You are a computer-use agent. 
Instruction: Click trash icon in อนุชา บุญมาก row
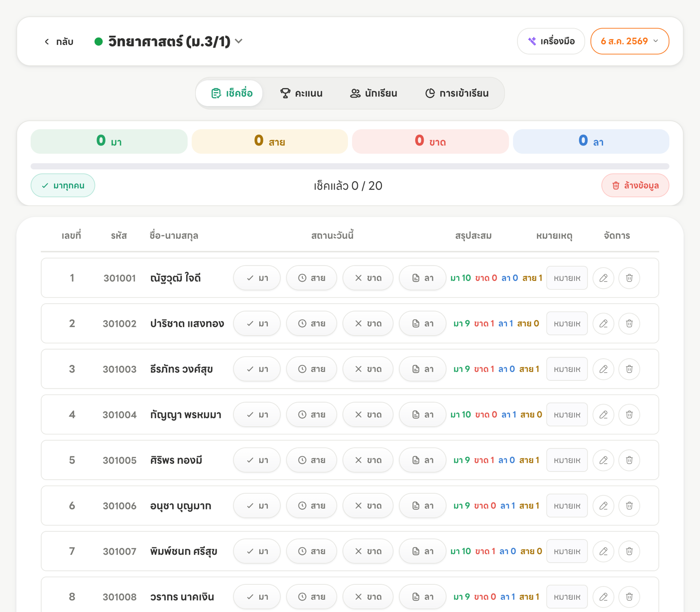[x=629, y=505]
